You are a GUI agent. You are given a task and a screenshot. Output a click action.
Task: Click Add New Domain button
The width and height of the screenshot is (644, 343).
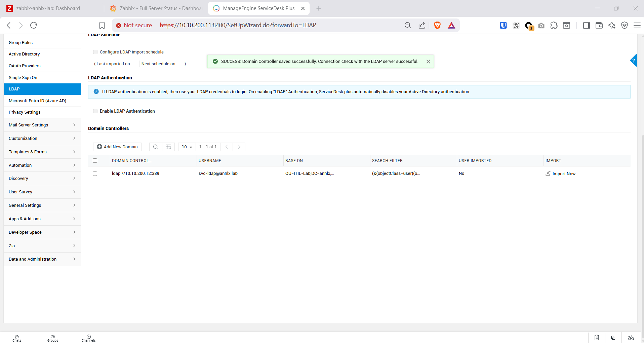[x=117, y=147]
